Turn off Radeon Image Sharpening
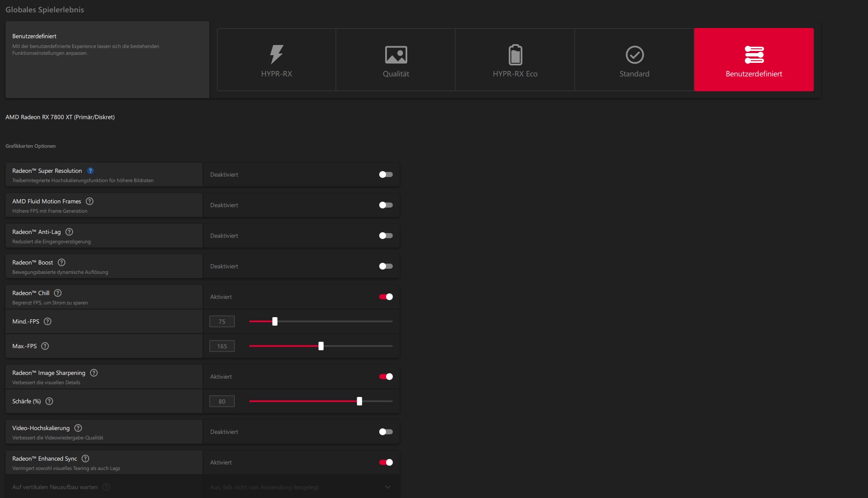This screenshot has width=868, height=498. coord(386,377)
